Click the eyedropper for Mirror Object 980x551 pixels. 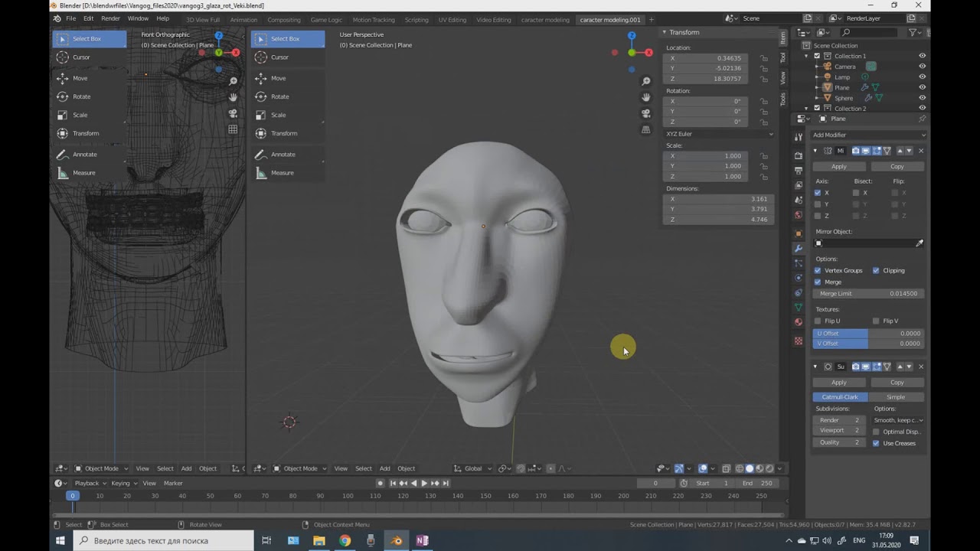coord(920,243)
